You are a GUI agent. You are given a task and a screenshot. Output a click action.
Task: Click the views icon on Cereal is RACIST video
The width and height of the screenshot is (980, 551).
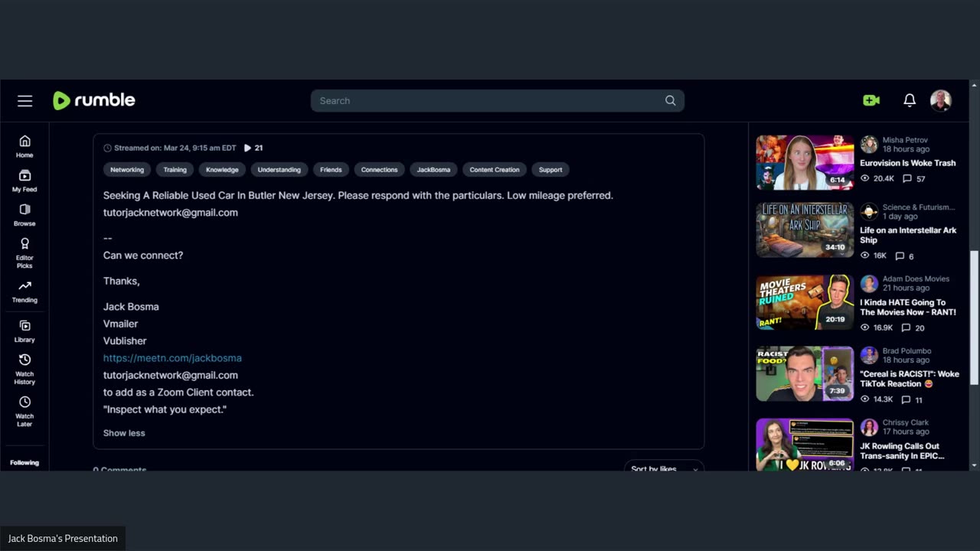click(865, 399)
